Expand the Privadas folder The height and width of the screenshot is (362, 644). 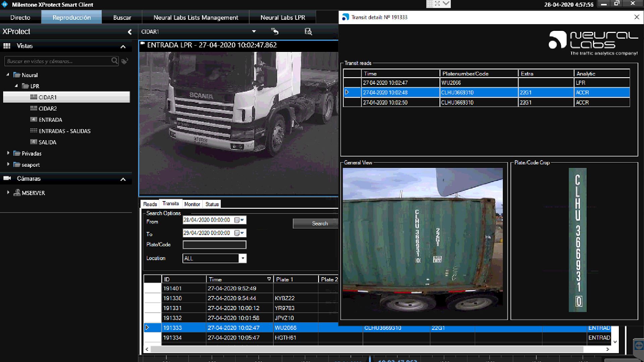(x=8, y=153)
